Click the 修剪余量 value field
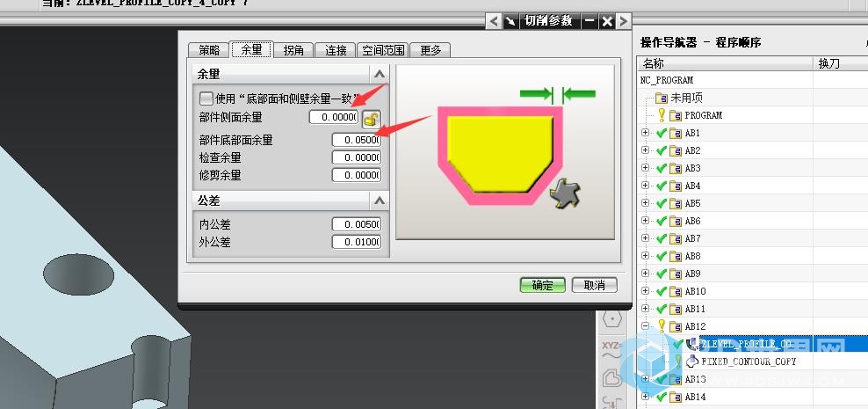Screen dimensions: 868x409 357,175
